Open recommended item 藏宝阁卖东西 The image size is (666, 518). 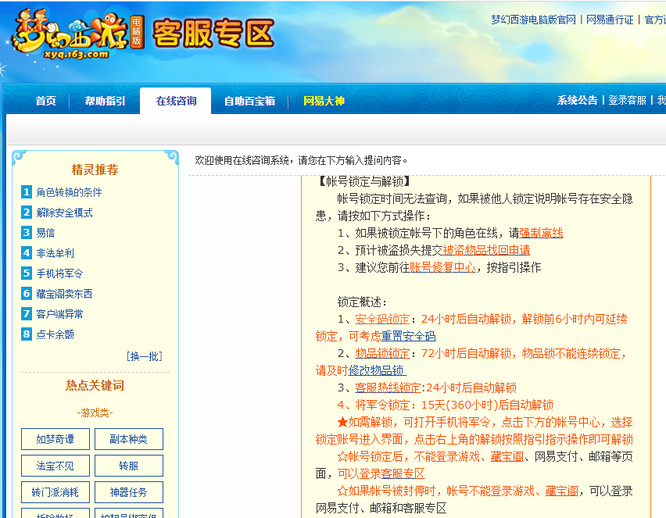click(x=64, y=294)
